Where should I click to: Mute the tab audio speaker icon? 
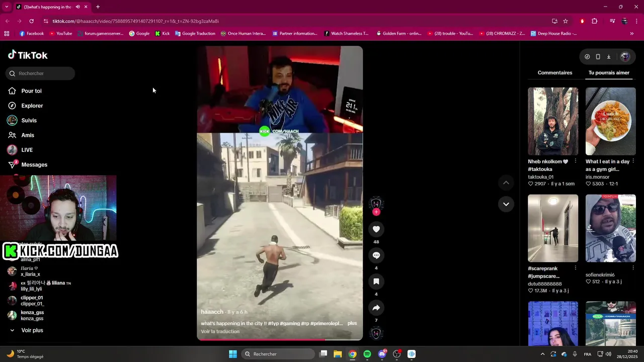pyautogui.click(x=77, y=7)
